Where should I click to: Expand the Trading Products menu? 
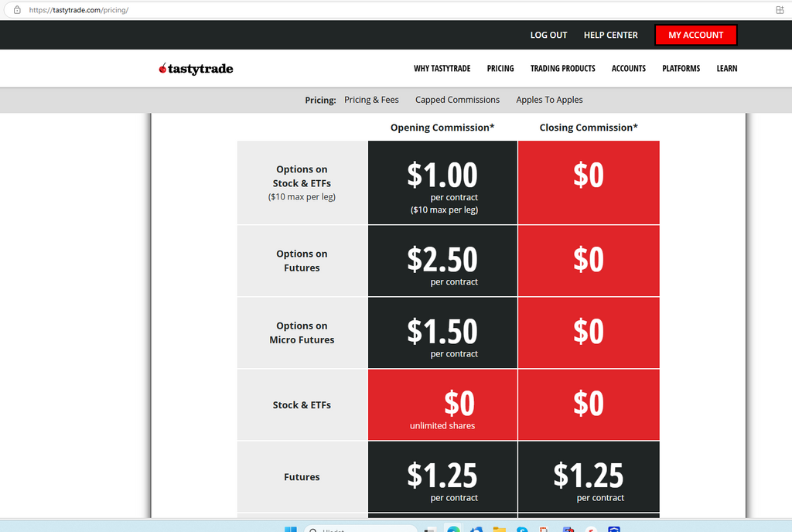562,69
